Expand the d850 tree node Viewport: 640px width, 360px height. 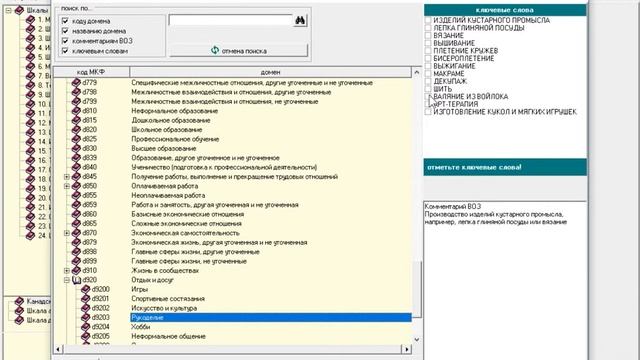[67, 186]
